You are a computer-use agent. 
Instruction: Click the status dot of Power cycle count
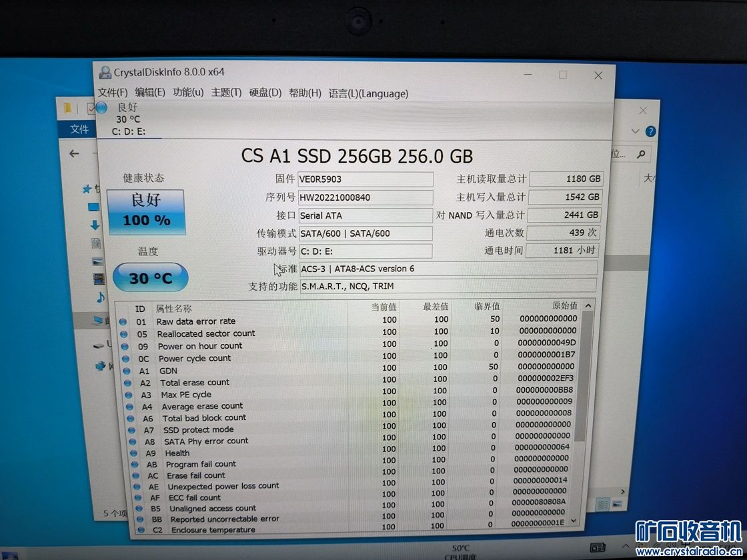click(x=126, y=359)
